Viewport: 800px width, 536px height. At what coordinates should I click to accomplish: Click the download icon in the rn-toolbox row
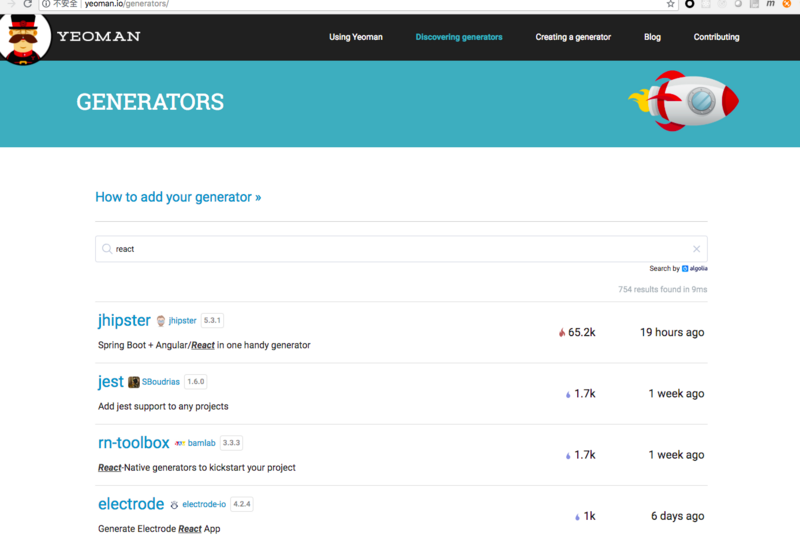point(568,455)
